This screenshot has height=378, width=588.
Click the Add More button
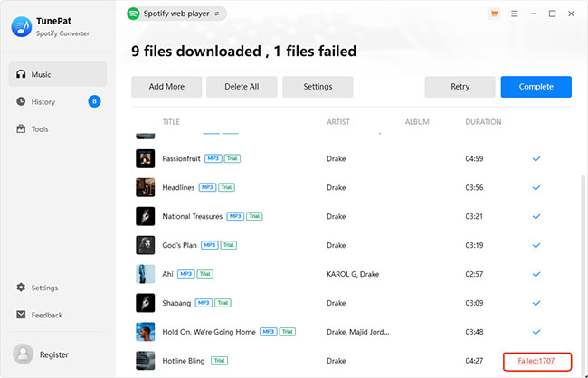click(166, 87)
